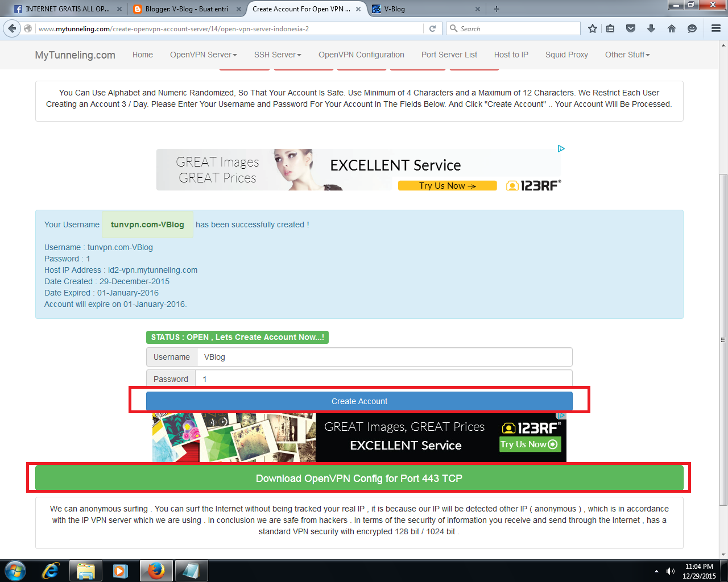Click the MyTunneling.com brand link
The width and height of the screenshot is (728, 582).
pyautogui.click(x=75, y=55)
